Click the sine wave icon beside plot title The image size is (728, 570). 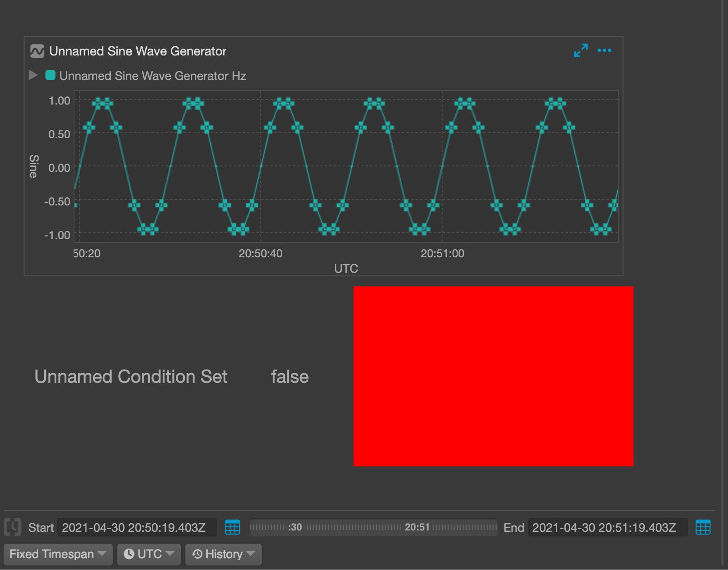[x=37, y=51]
